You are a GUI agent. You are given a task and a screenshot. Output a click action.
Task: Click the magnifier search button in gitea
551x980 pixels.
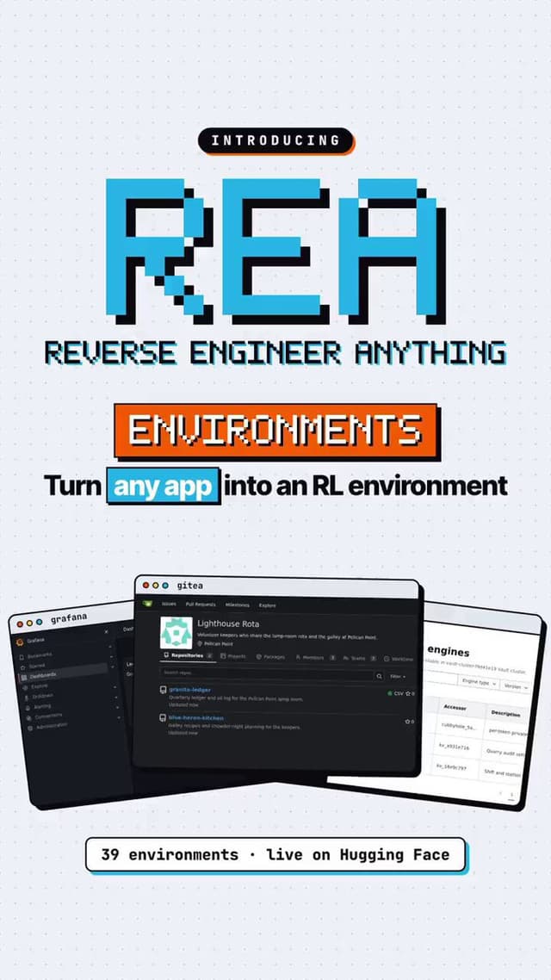[x=379, y=676]
